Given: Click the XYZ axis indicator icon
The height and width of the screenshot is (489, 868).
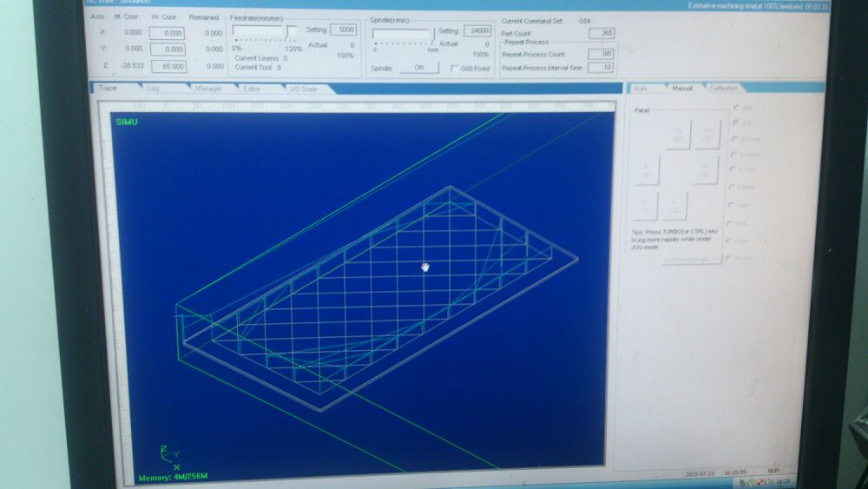Looking at the screenshot, I should (x=170, y=457).
